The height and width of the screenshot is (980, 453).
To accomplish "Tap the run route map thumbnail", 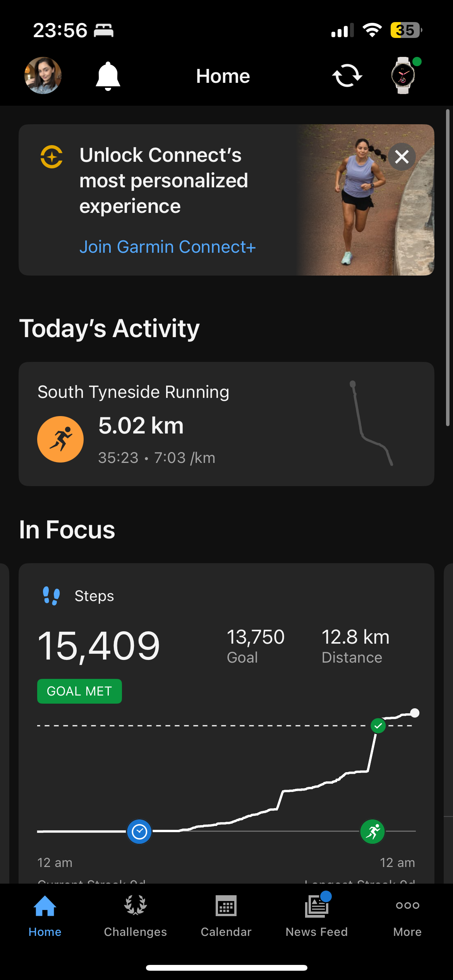I will [372, 423].
